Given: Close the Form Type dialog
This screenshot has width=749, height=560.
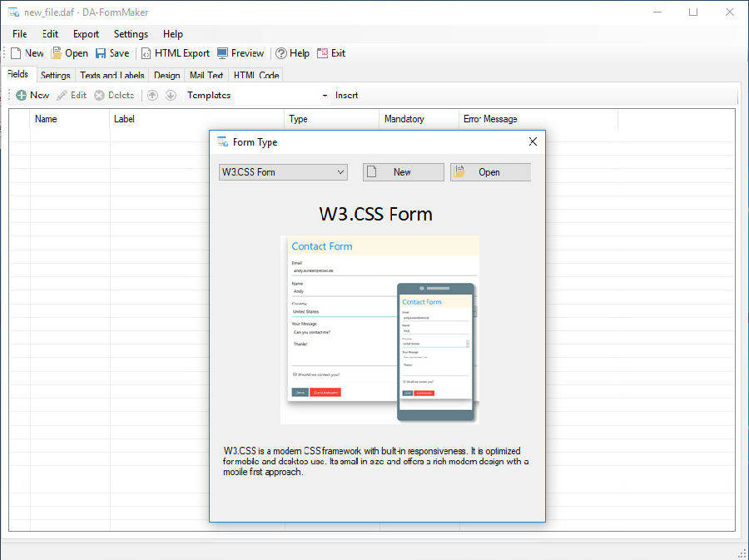Looking at the screenshot, I should click(x=533, y=142).
